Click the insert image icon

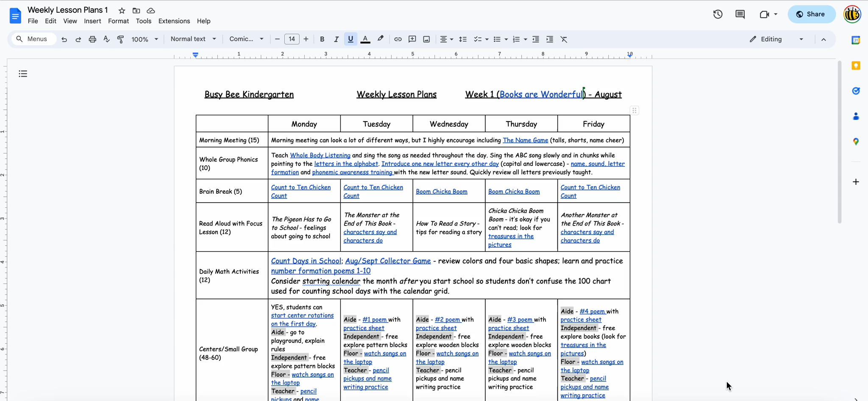click(426, 39)
